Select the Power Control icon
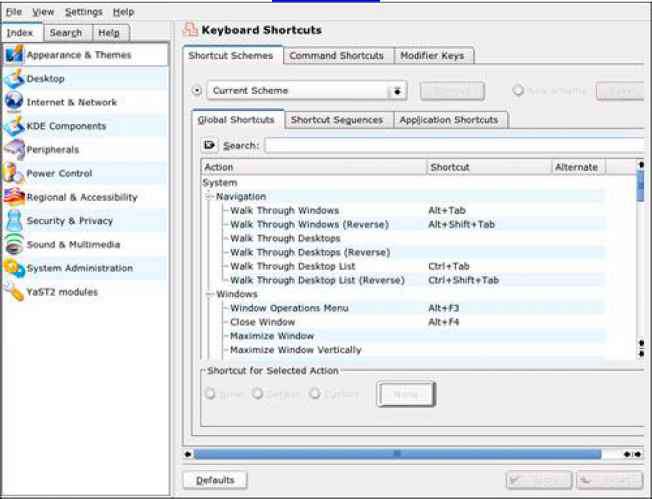The image size is (652, 499). click(13, 173)
